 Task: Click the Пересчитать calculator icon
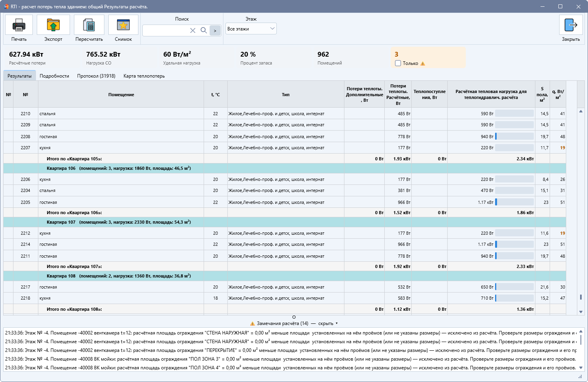pyautogui.click(x=89, y=25)
